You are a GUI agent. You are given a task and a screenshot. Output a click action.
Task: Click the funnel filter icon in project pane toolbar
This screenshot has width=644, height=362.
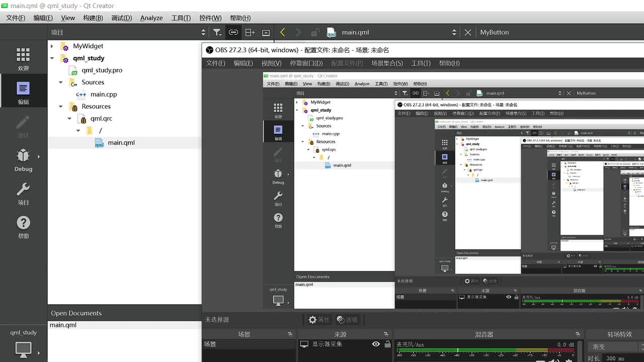[217, 32]
